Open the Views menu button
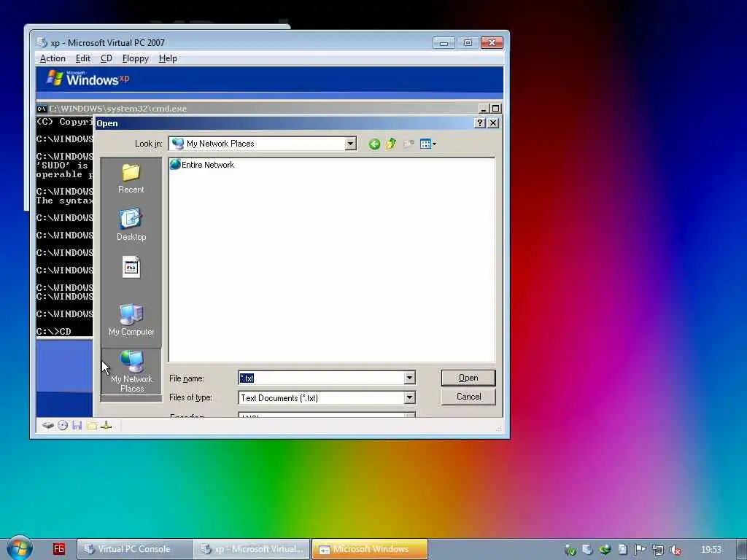This screenshot has height=560, width=747. point(427,144)
